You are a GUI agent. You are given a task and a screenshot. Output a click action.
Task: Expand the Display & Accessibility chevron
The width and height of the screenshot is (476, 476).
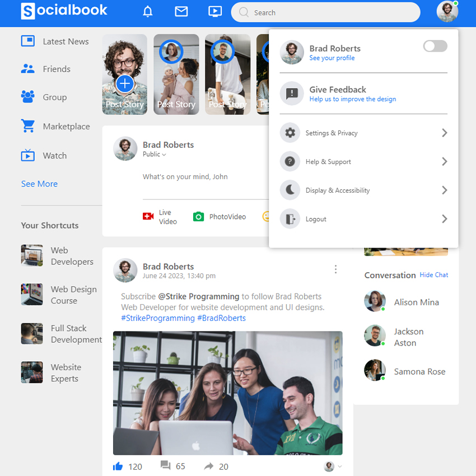(444, 190)
